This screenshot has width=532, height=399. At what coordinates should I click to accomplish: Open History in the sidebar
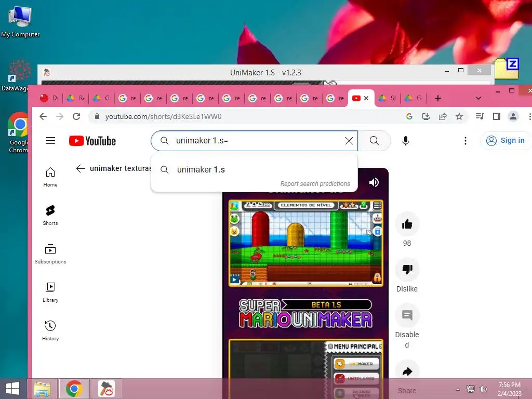point(50,330)
